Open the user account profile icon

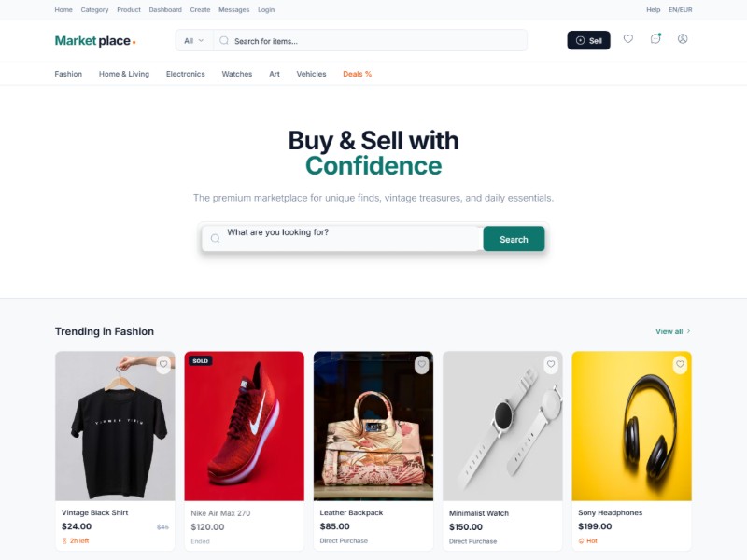click(x=683, y=39)
